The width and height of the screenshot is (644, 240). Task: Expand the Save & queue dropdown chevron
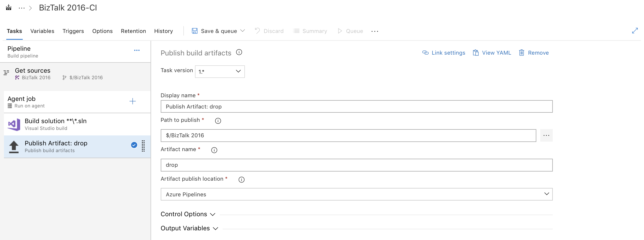coord(243,31)
